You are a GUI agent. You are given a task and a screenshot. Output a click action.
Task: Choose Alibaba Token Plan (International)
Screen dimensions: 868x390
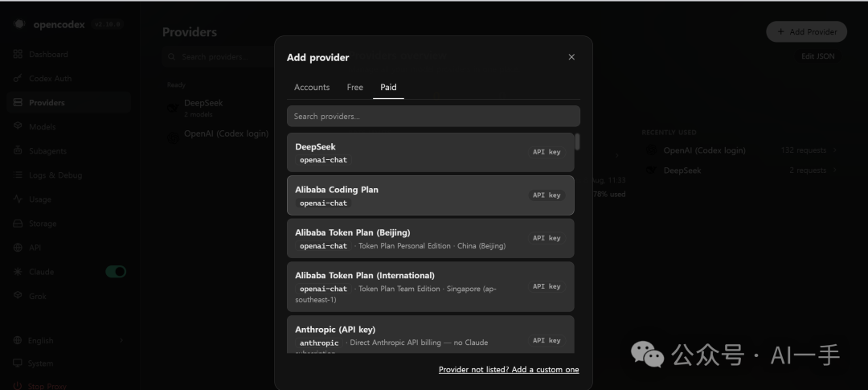[430, 286]
